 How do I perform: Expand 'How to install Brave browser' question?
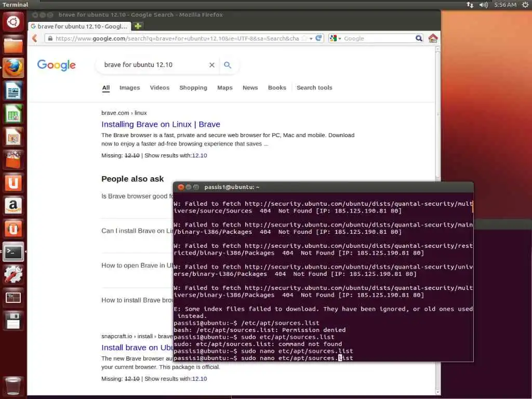pyautogui.click(x=137, y=300)
